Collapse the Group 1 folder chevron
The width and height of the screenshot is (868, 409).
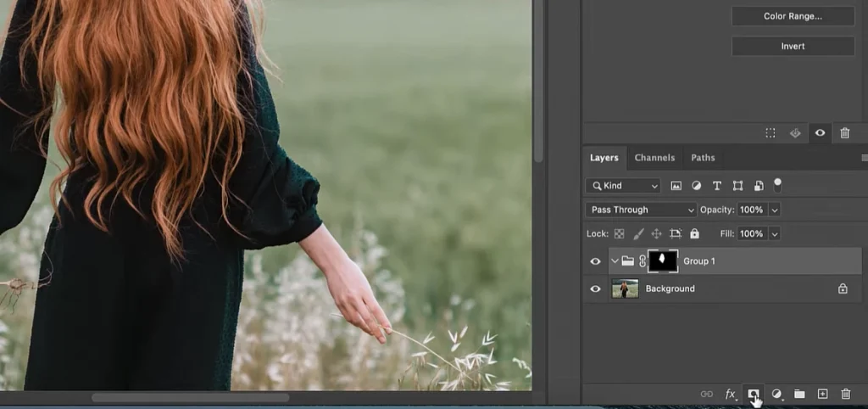[x=615, y=261]
